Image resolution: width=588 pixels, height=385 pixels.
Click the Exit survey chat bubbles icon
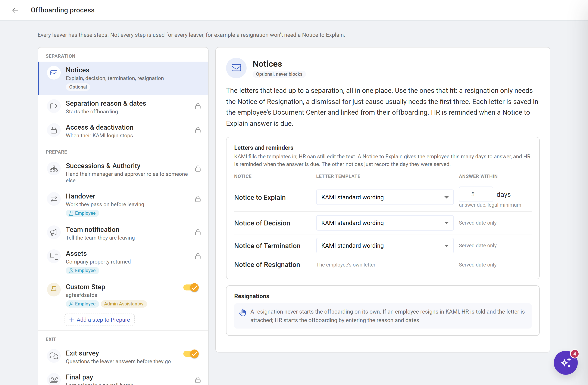click(54, 356)
